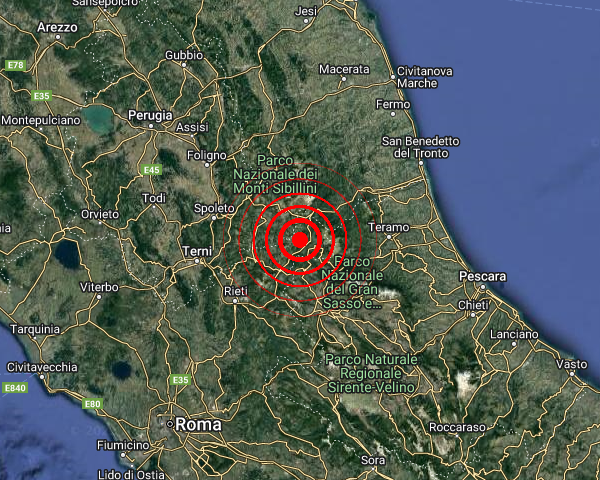Viewport: 600px width, 480px height.
Task: Select the Teramo label
Action: [x=389, y=227]
